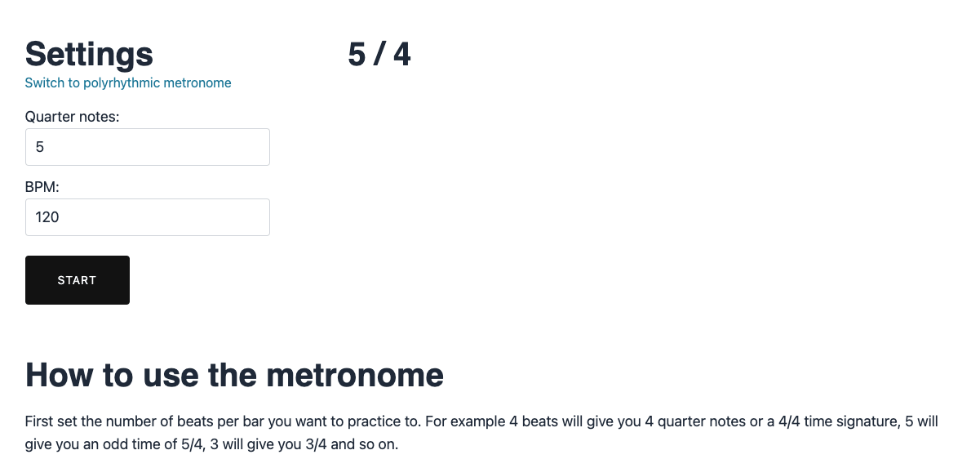Click the Switch to polyrhythmic metronome link
The height and width of the screenshot is (468, 980).
(128, 82)
